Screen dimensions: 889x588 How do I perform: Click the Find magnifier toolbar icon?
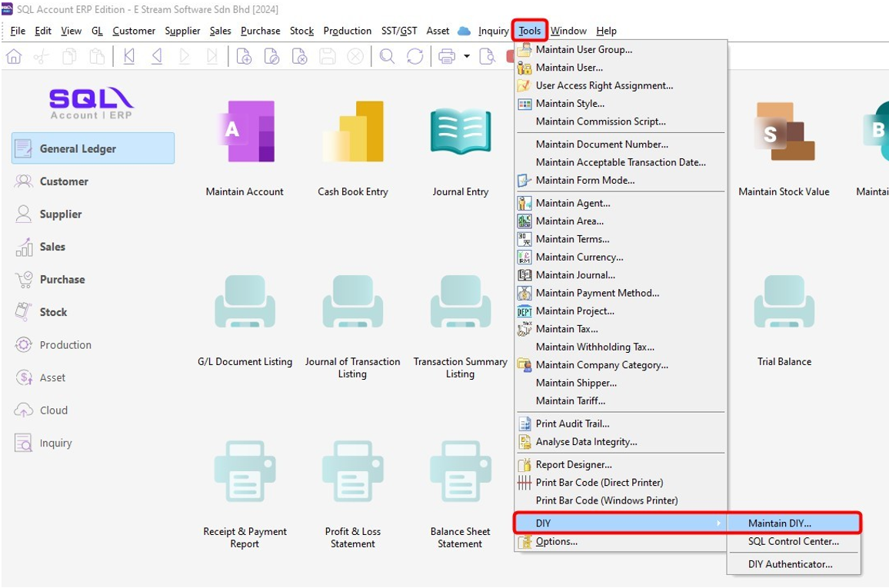click(x=387, y=56)
